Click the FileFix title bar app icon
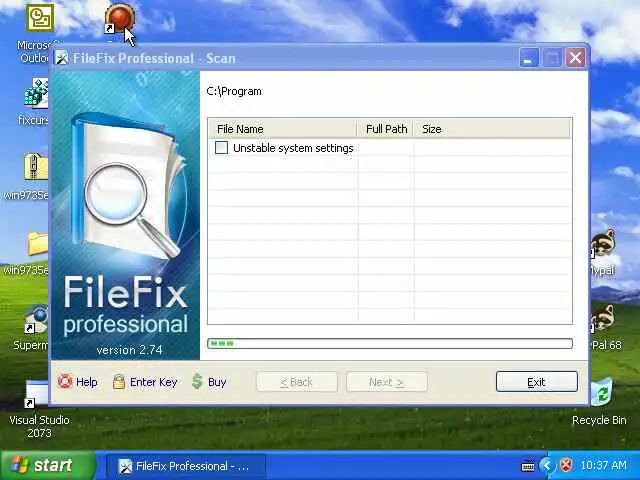Image resolution: width=640 pixels, height=480 pixels. pyautogui.click(x=62, y=58)
